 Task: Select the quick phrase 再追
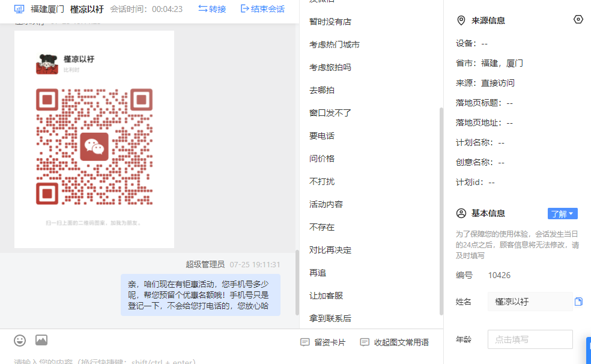coord(318,273)
